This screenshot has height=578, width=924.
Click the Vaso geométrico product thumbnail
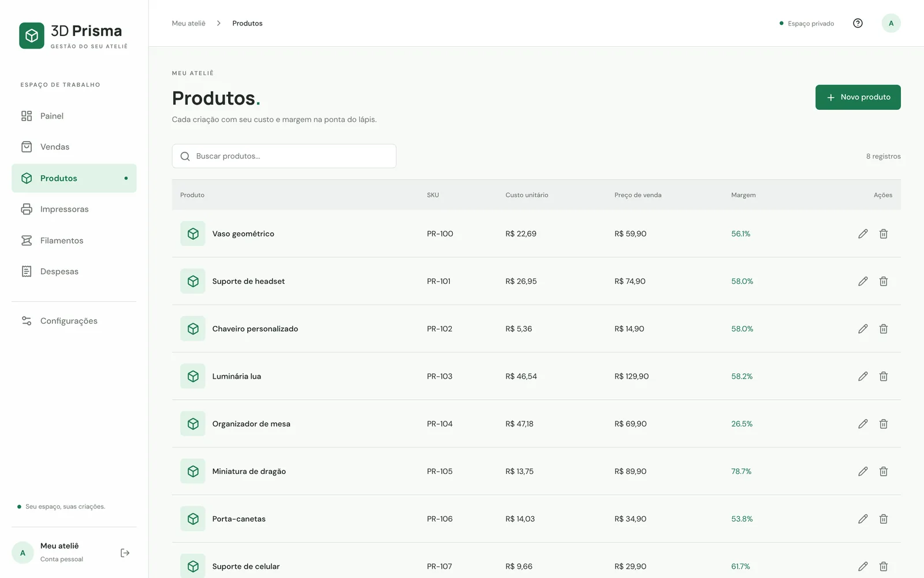[x=193, y=234]
